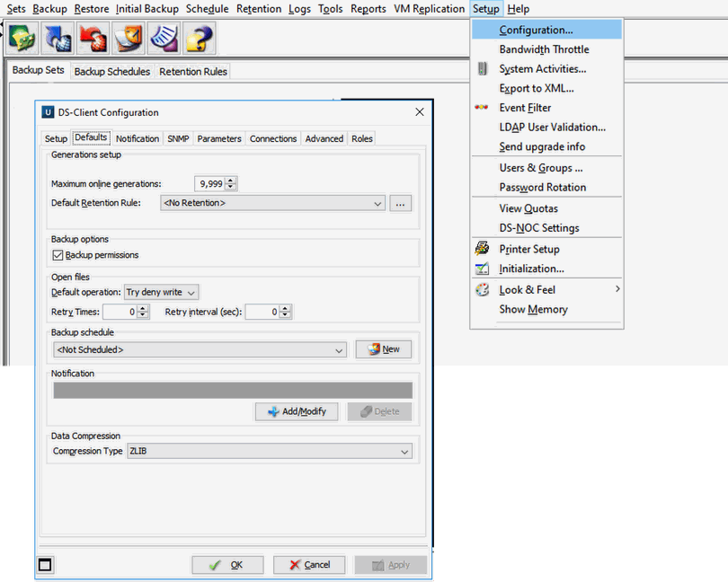Click the Help question-mark toolbar icon

coord(200,38)
